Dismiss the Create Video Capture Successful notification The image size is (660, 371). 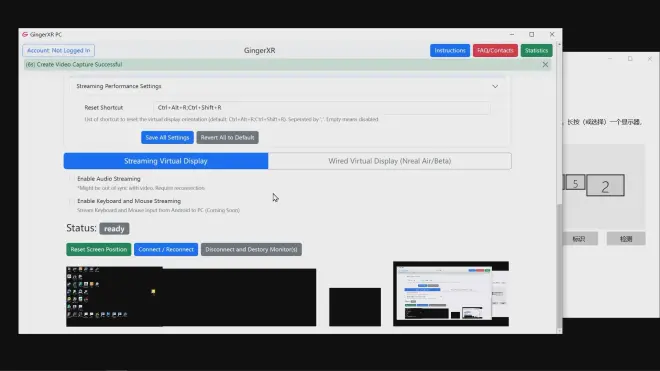(x=545, y=64)
